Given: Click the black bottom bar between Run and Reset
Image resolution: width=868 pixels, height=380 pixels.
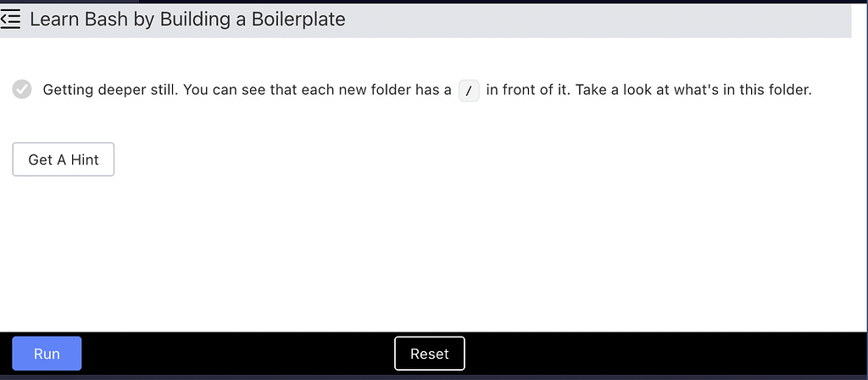Looking at the screenshot, I should [x=238, y=354].
